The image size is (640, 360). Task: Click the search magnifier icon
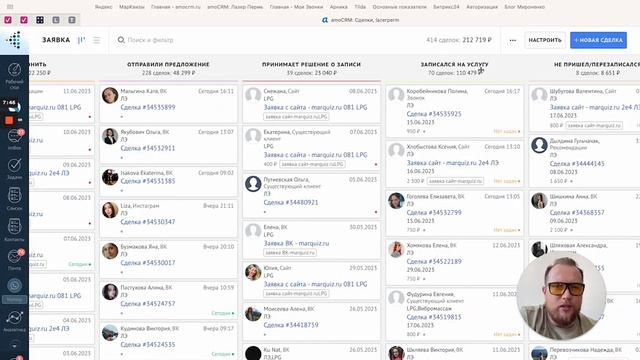pos(121,40)
